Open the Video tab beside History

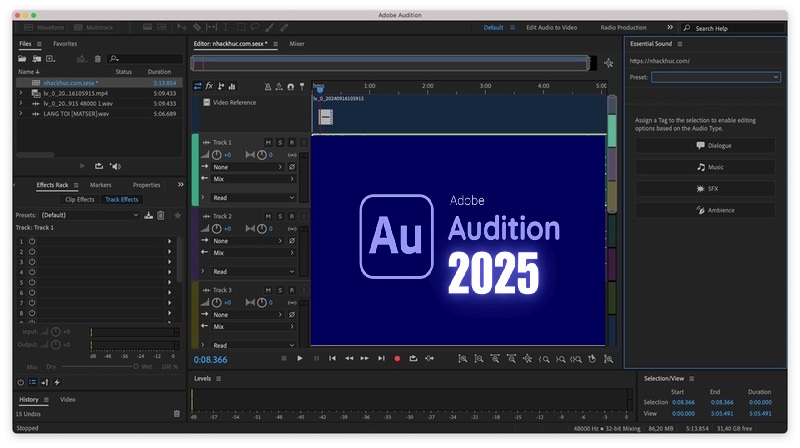coord(68,400)
